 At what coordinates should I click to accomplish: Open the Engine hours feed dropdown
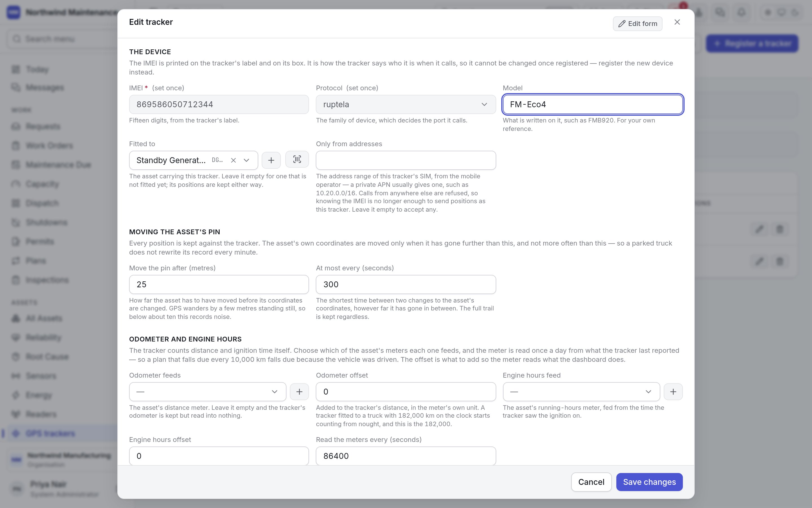tap(581, 392)
